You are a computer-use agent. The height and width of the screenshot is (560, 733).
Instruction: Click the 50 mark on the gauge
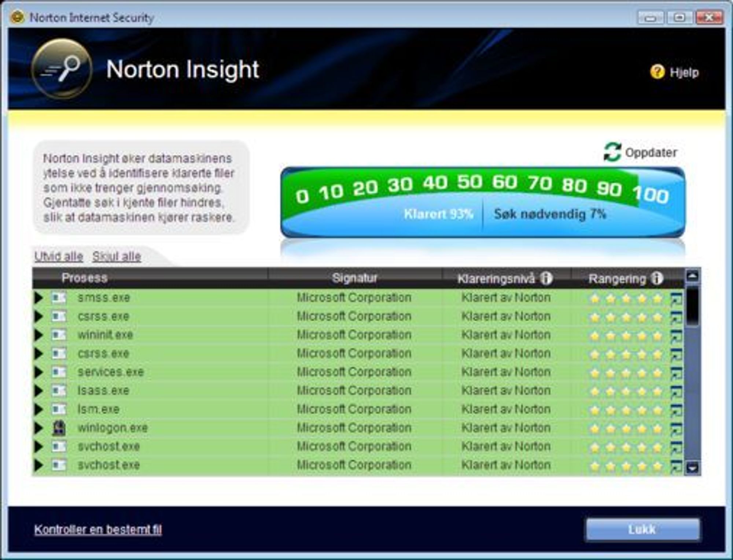click(469, 182)
